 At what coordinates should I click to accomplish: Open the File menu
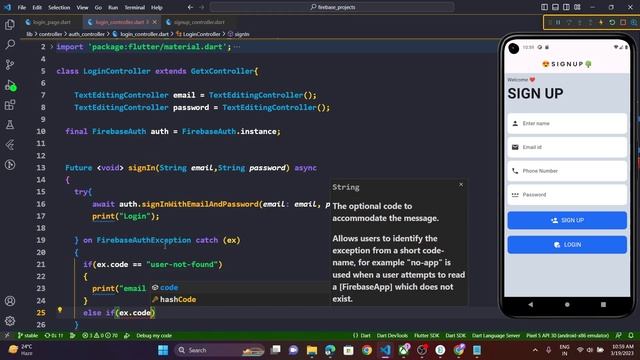(x=22, y=7)
